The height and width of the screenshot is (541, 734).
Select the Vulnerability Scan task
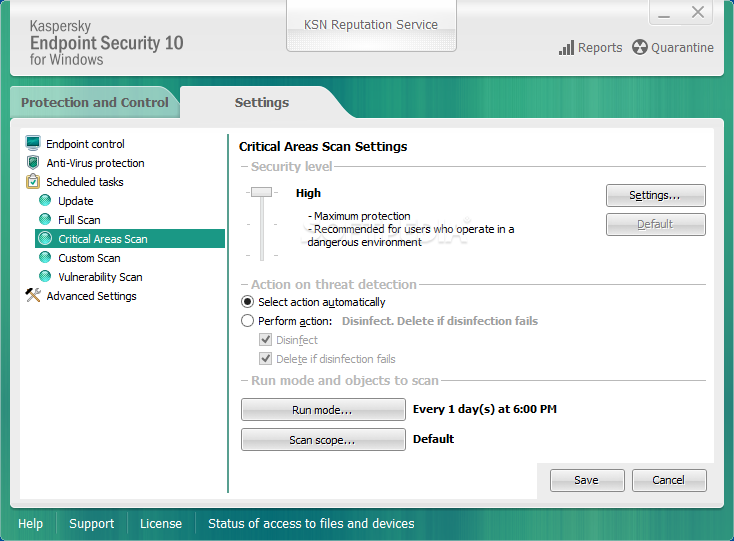coord(100,277)
